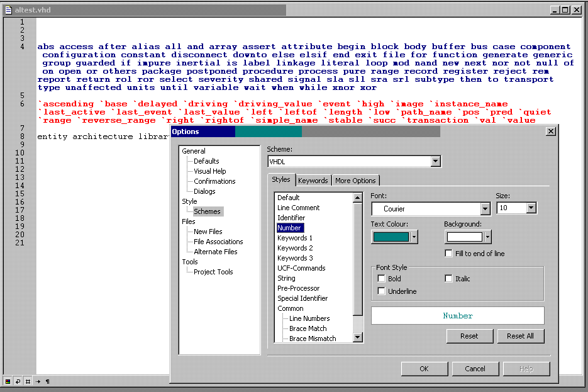The image size is (588, 392).
Task: Select highlighted Number style
Action: pos(289,228)
